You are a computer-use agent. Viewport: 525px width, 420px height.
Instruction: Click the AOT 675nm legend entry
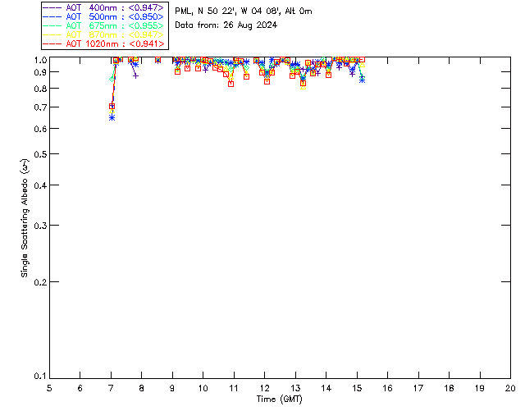tap(103, 25)
